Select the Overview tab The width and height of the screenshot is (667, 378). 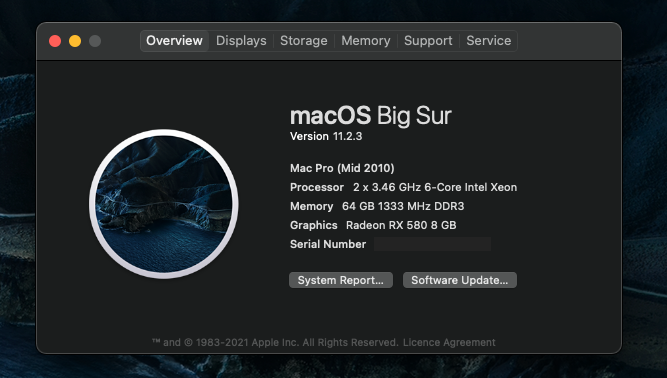[x=174, y=41]
